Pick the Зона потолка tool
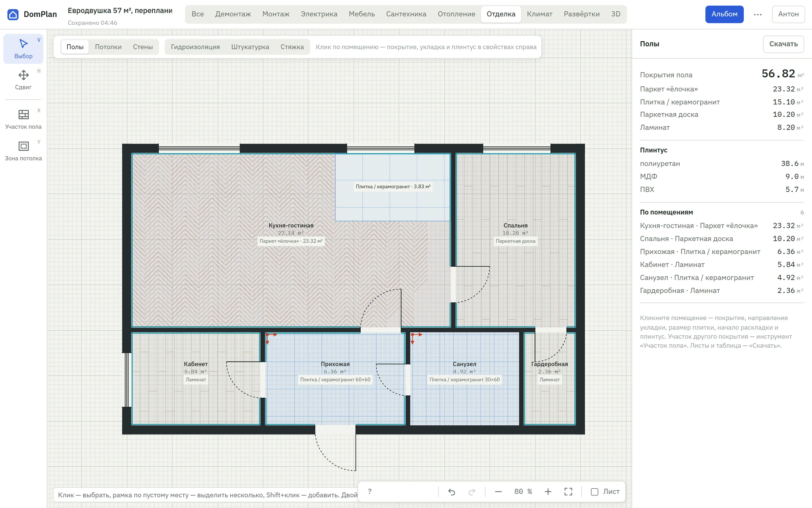This screenshot has height=508, width=812. pos(23,151)
